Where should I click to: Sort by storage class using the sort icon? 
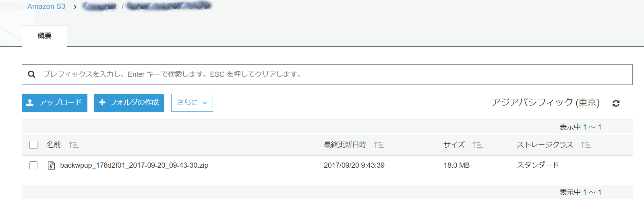(586, 145)
